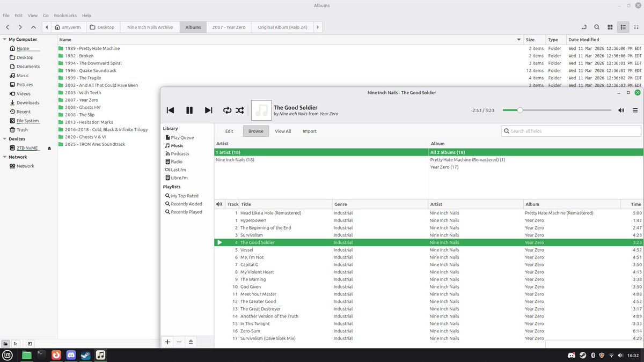Open the Go menu

tap(46, 16)
